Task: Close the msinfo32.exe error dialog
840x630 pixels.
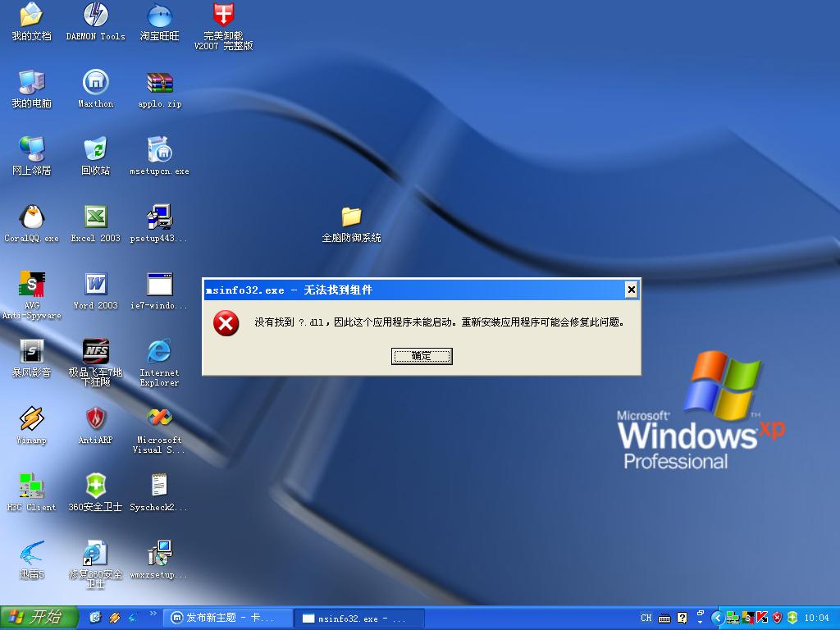Action: [x=631, y=290]
